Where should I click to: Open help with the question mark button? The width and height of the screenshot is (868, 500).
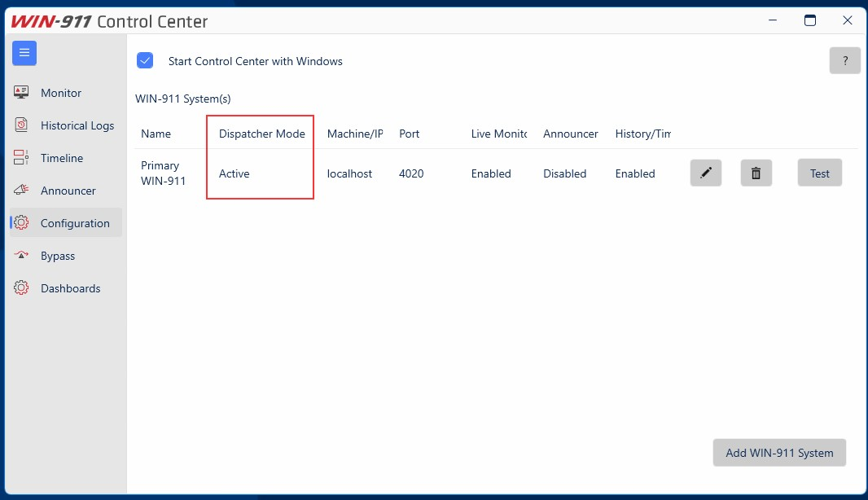(x=844, y=60)
